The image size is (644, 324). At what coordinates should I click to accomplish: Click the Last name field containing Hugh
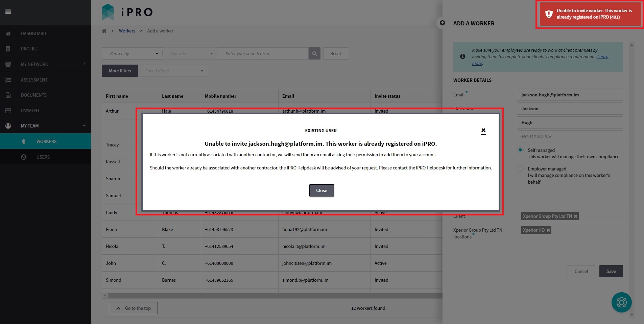[x=570, y=122]
